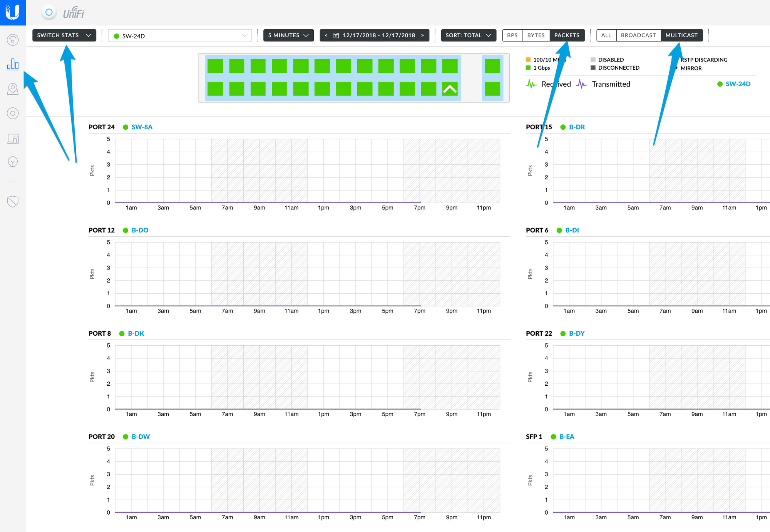Switch the metric to BYTES

pyautogui.click(x=536, y=35)
